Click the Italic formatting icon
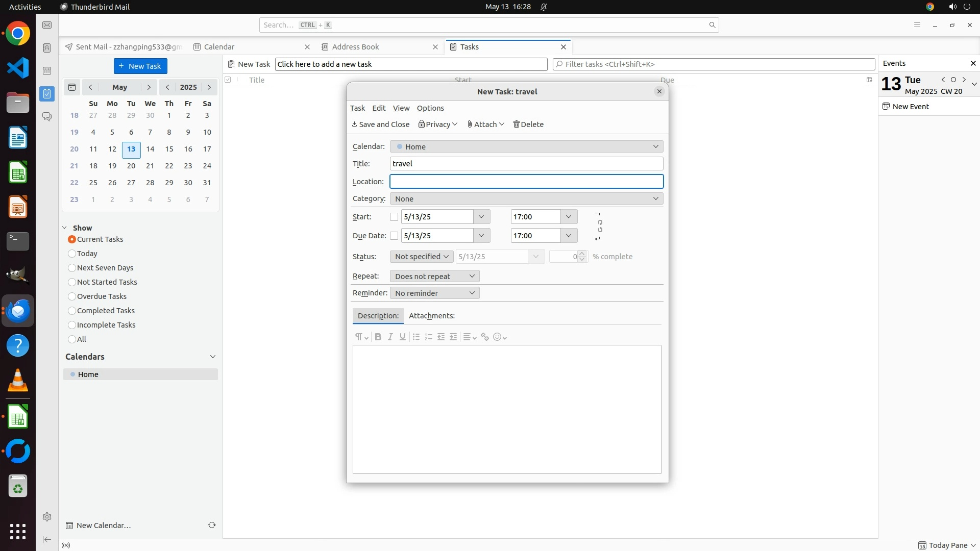Viewport: 980px width, 551px height. (390, 337)
